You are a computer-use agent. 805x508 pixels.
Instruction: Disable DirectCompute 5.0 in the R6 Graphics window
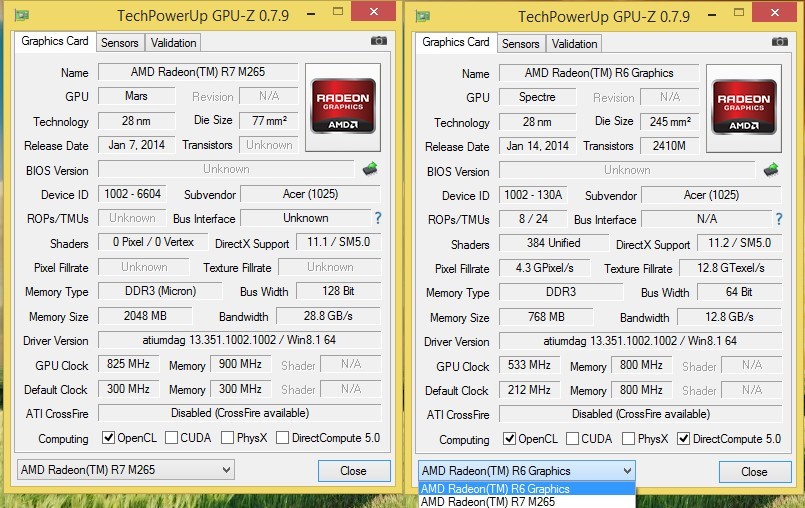[684, 439]
